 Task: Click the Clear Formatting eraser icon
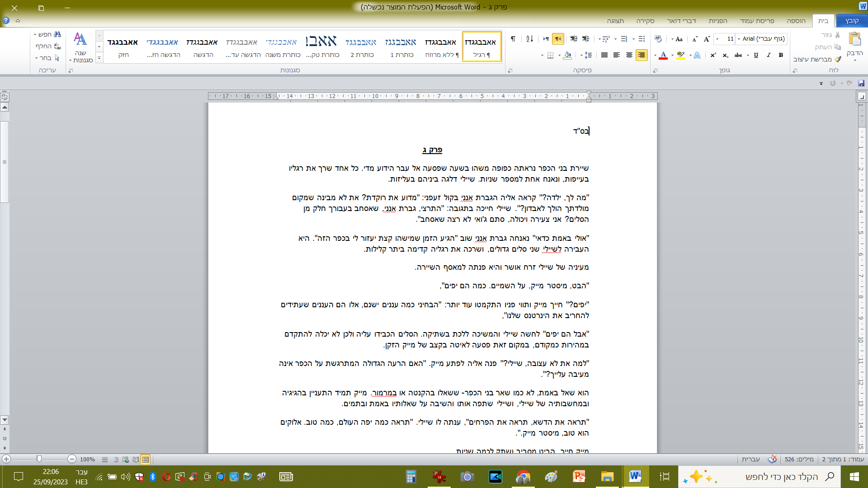pyautogui.click(x=658, y=39)
